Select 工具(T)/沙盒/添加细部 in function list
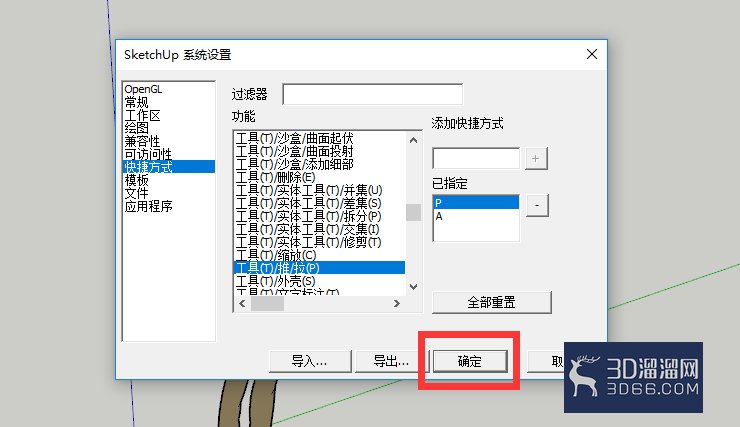740x427 pixels. [x=320, y=164]
